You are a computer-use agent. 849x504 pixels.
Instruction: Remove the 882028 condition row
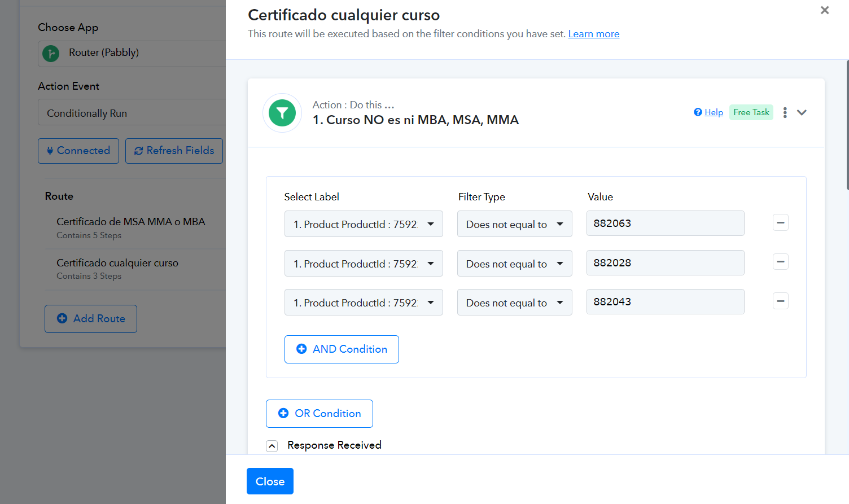(780, 262)
